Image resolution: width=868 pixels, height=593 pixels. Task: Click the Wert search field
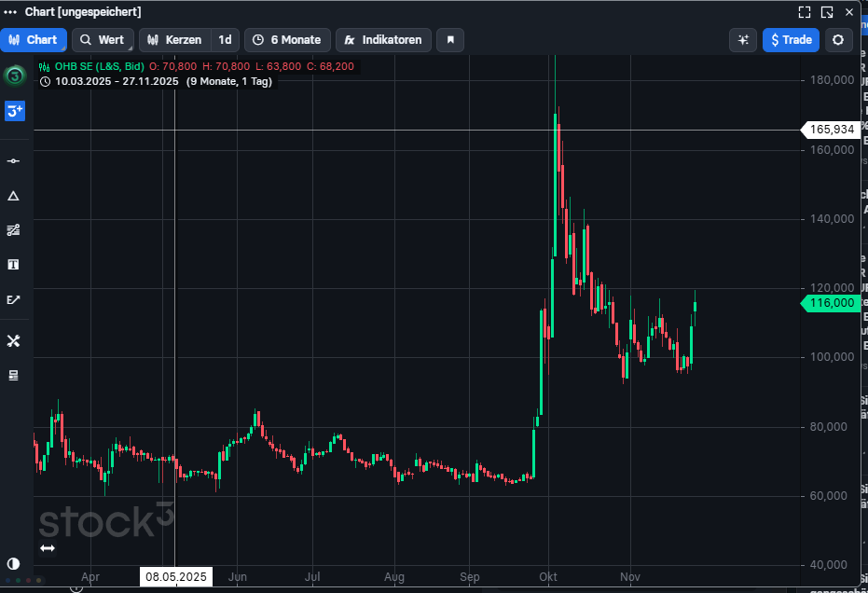tap(103, 40)
